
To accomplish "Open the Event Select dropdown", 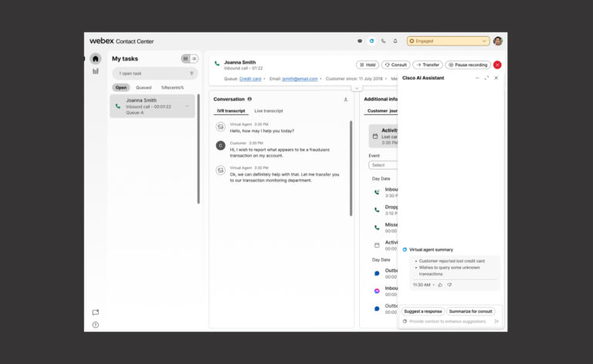I will (384, 165).
